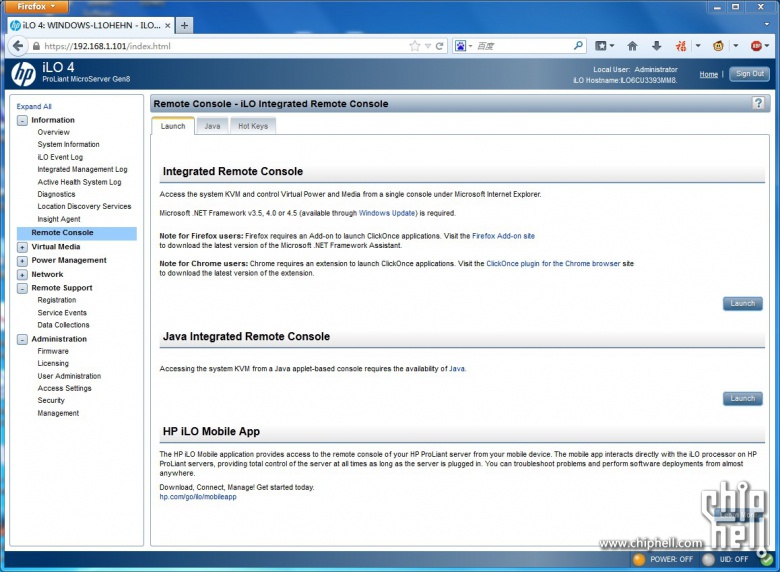
Task: Go back with the browser back arrow
Action: 18,46
